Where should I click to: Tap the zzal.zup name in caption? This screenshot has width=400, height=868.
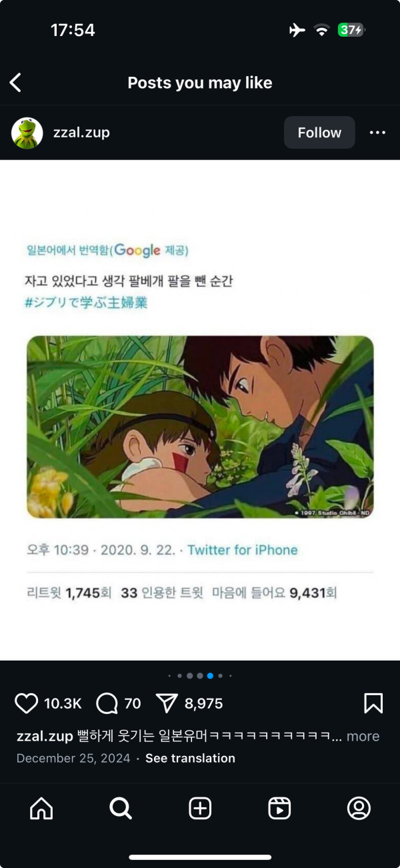click(44, 737)
